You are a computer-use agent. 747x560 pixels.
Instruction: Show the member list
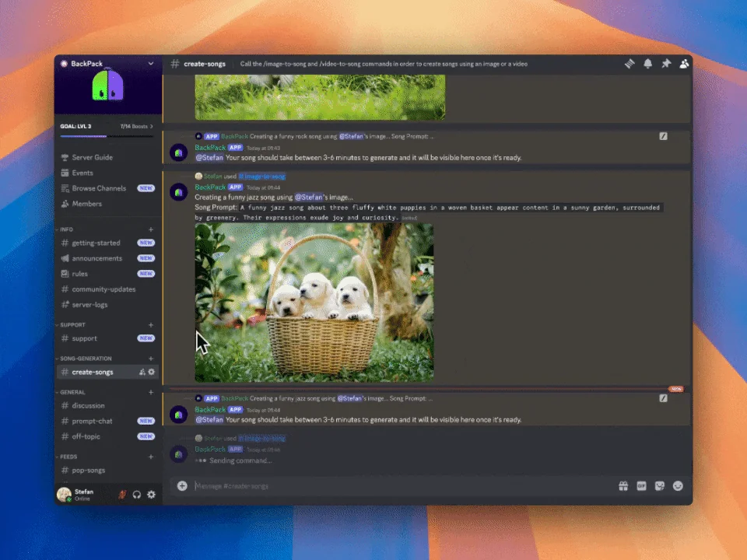[684, 64]
